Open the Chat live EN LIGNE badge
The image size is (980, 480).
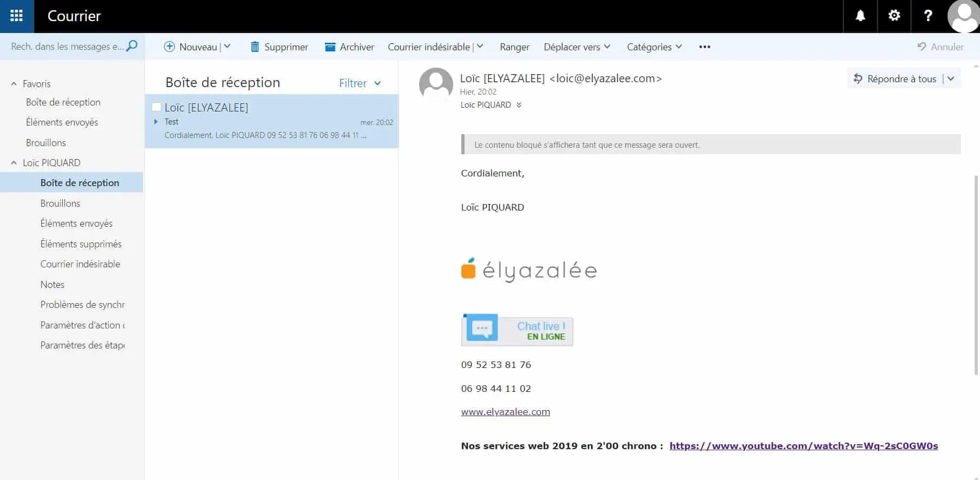pos(517,330)
